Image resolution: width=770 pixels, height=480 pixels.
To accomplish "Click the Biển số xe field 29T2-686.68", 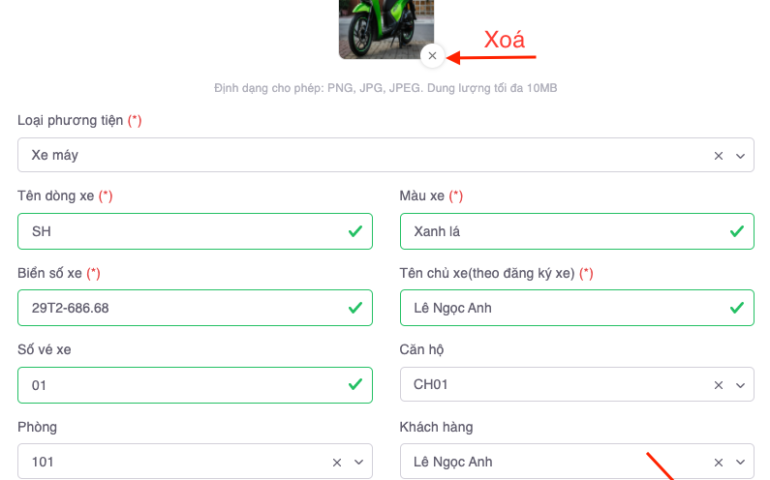I will pos(180,308).
